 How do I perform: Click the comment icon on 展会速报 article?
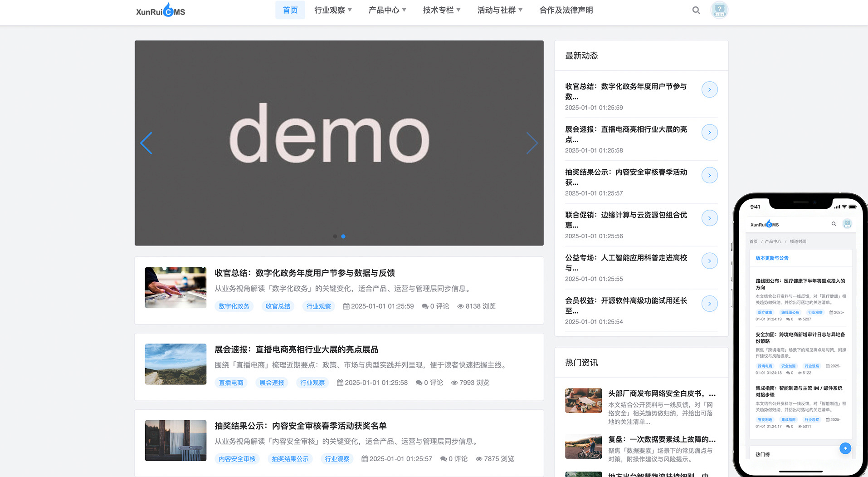419,383
